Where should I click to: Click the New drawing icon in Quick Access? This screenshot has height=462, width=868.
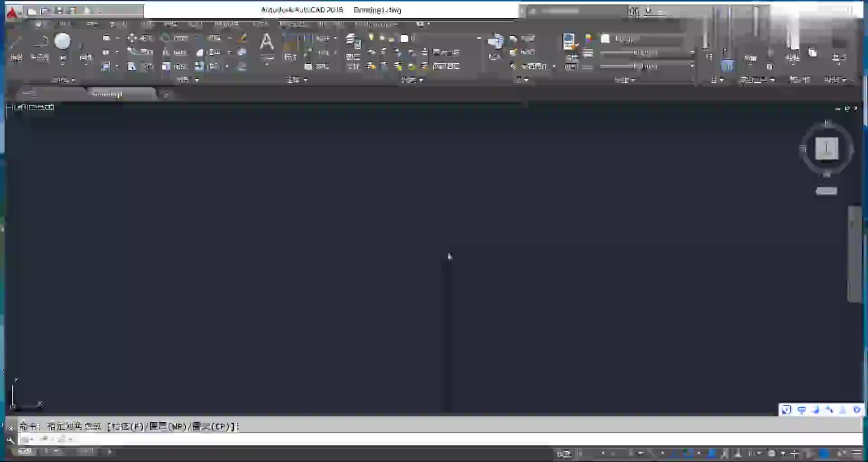coord(32,11)
